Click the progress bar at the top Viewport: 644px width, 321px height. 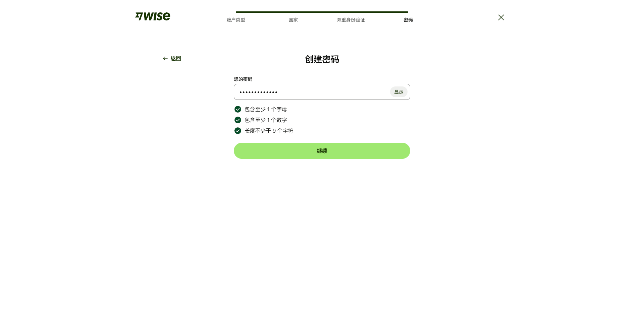coord(322,12)
